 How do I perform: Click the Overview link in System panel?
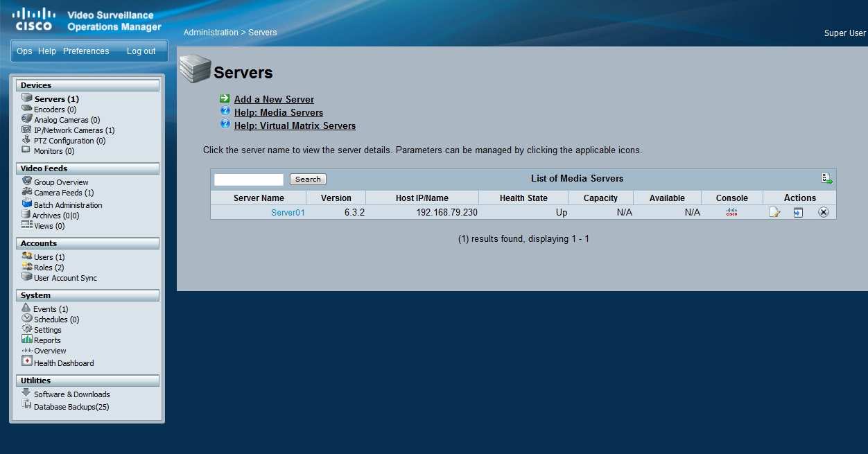pos(50,351)
